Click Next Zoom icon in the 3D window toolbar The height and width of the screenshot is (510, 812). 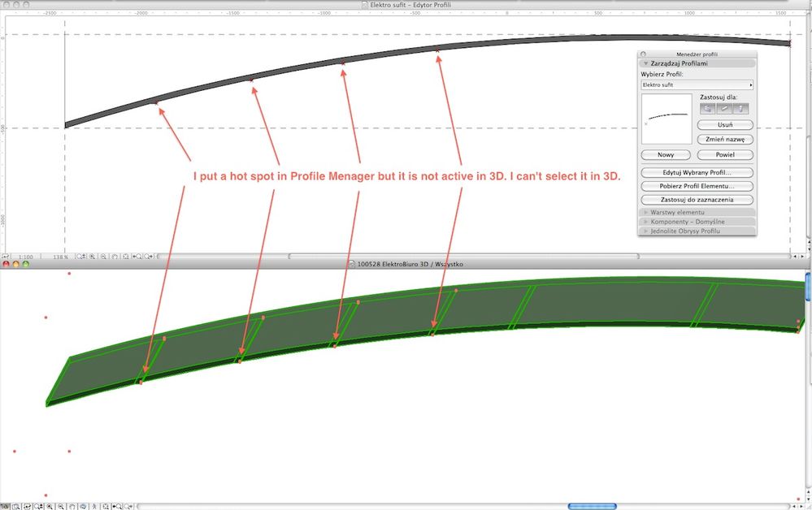[128, 507]
